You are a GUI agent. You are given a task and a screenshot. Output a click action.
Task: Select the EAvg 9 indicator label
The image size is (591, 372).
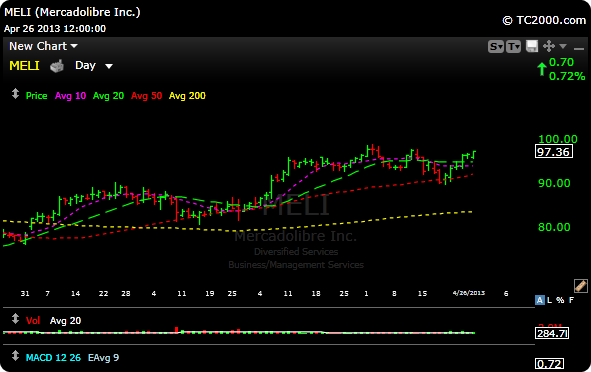(103, 358)
